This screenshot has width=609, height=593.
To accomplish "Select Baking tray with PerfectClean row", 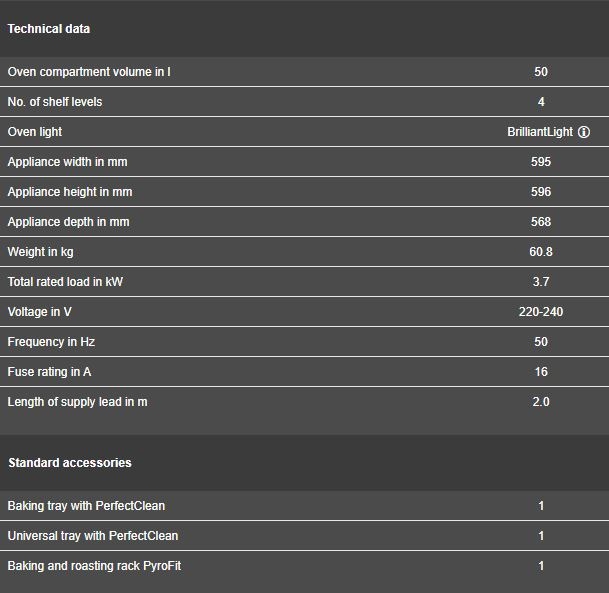I will tap(304, 506).
